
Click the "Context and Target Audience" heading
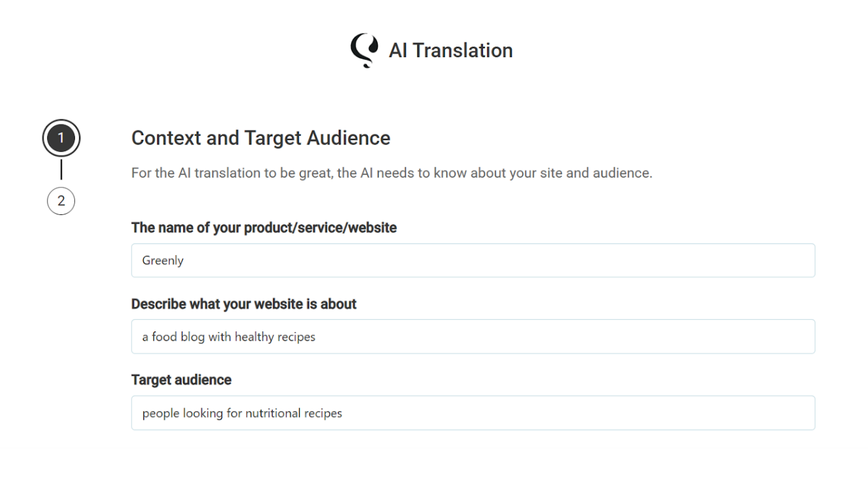(261, 138)
